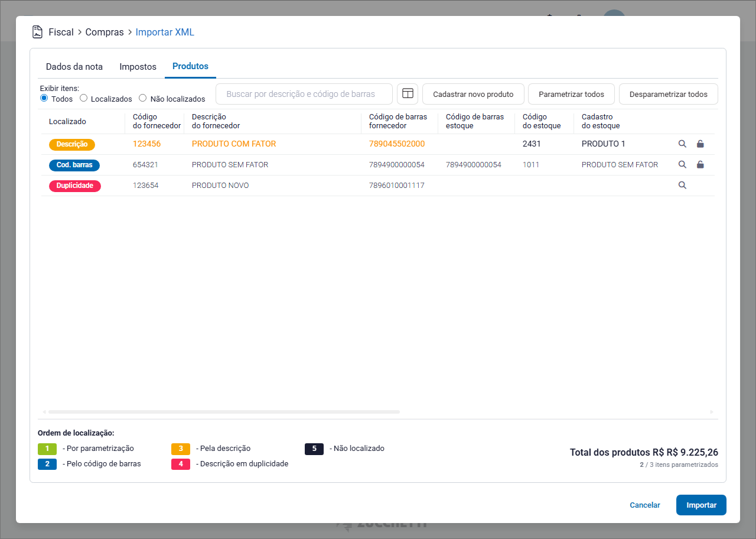Click unlock icon on PRODUTO COM FATOR row

[x=700, y=144]
